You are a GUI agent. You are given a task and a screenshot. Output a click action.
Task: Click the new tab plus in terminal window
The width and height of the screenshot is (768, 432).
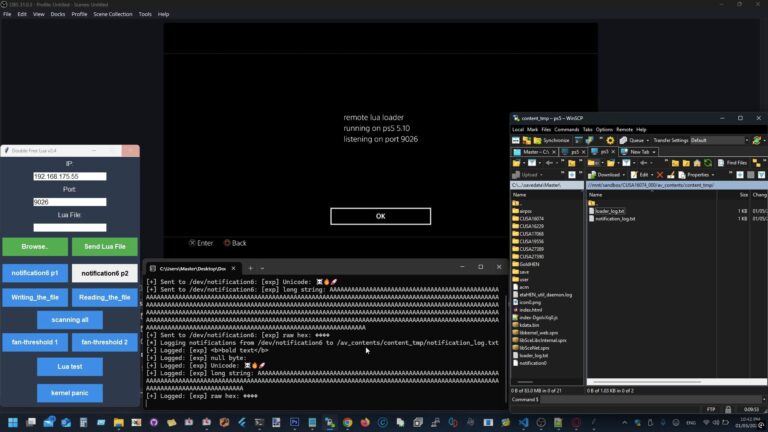click(x=250, y=268)
